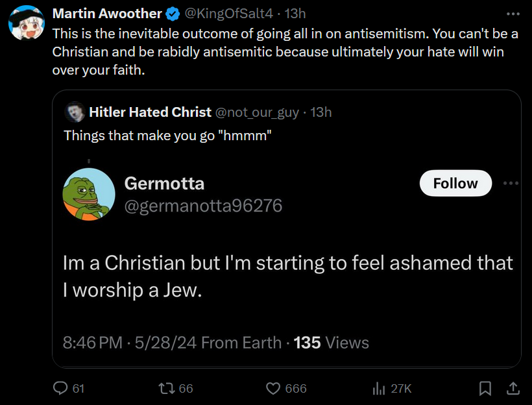Click Germotta's Pepe frog avatar
This screenshot has width=532, height=405.
(x=89, y=194)
